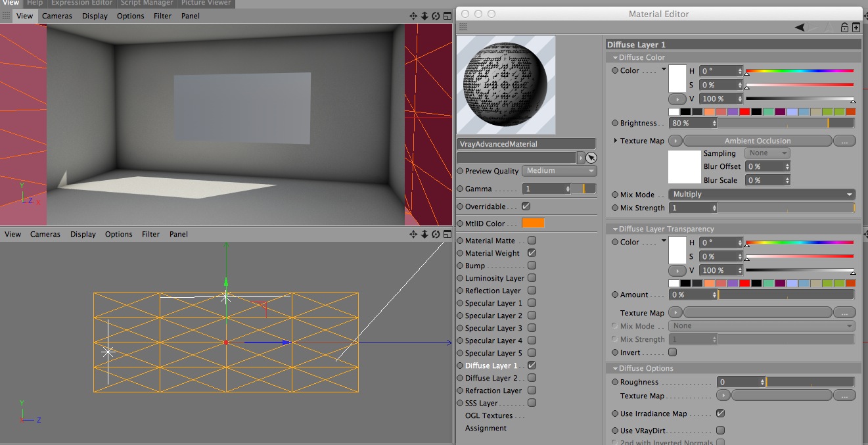The width and height of the screenshot is (868, 445).
Task: Open the Sampling None dropdown
Action: tap(766, 153)
